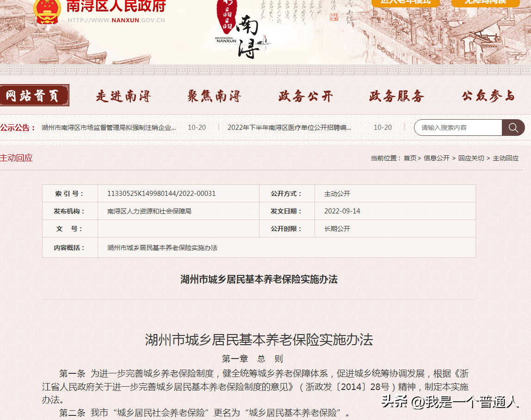Click 首页 in the breadcrumb
The width and height of the screenshot is (531, 420).
[409, 158]
